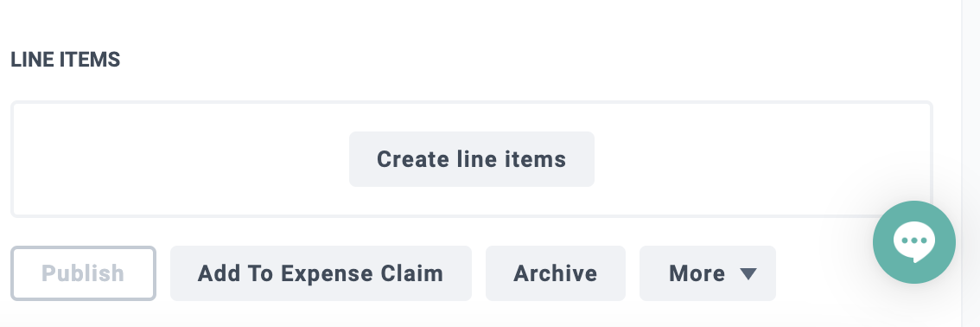Choose the Archive option beside More
The height and width of the screenshot is (327, 980).
[556, 273]
